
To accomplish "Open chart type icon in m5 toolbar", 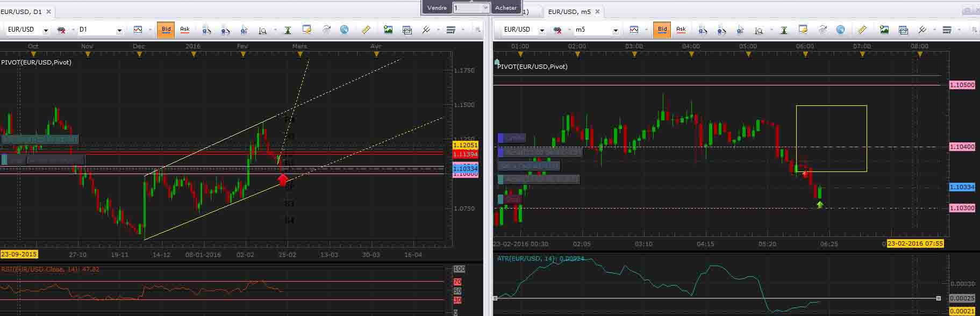I will click(634, 30).
